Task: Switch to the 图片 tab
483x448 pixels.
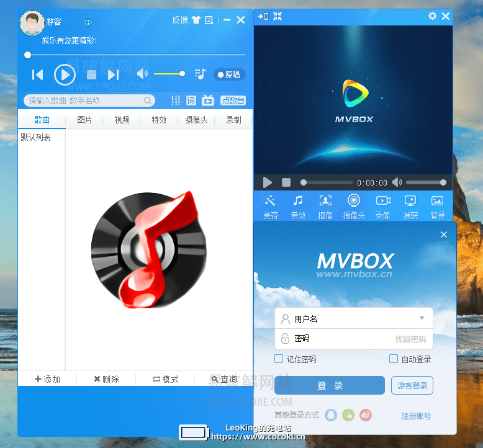Action: [x=84, y=120]
